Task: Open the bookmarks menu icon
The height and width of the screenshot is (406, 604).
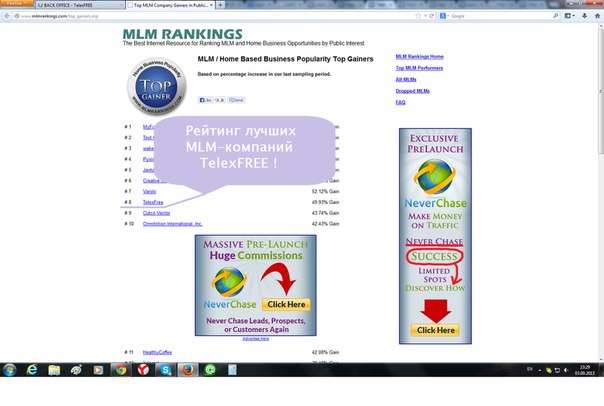Action: coord(569,16)
